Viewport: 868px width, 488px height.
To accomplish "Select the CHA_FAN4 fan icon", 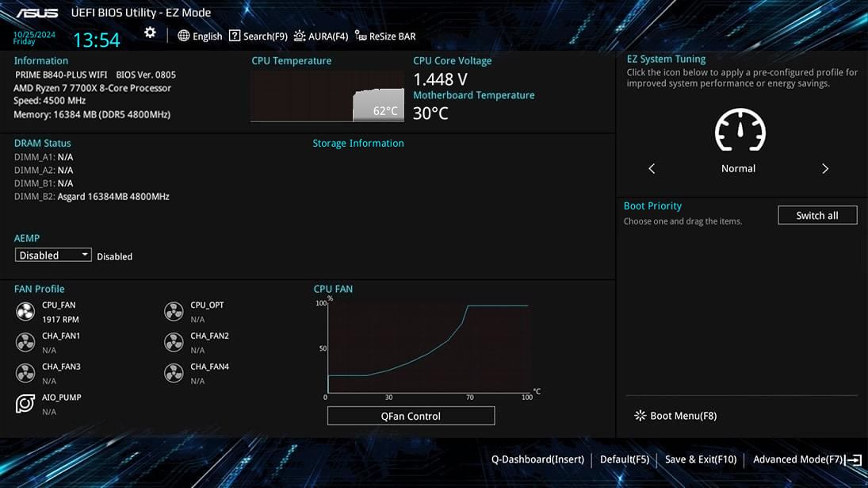I will tap(174, 373).
